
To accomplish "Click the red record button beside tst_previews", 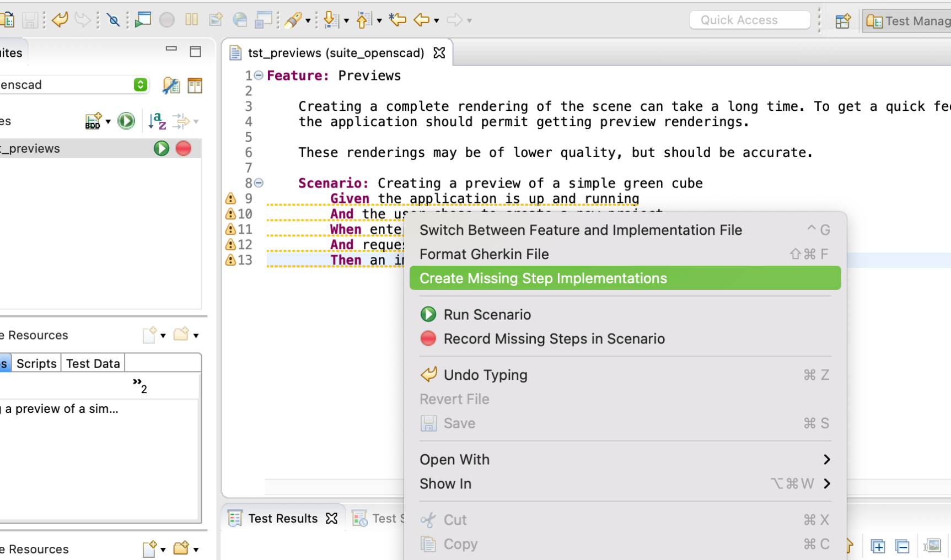I will (184, 148).
